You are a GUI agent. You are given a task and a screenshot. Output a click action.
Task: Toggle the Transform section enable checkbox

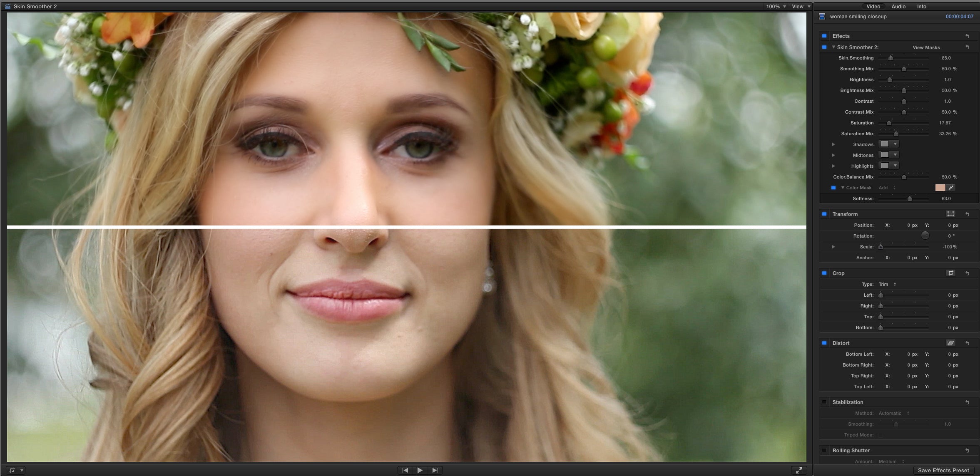pos(824,213)
